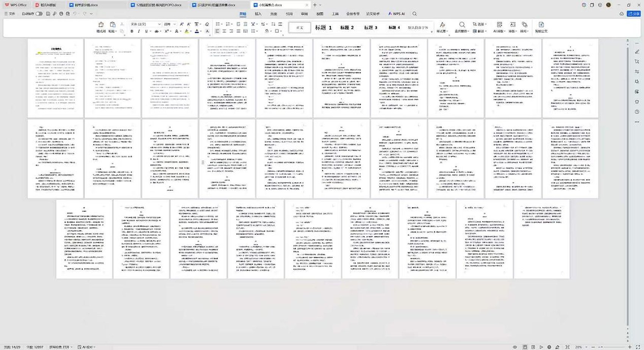Open the File menu
Viewport: 644px width, 350px height.
10,14
